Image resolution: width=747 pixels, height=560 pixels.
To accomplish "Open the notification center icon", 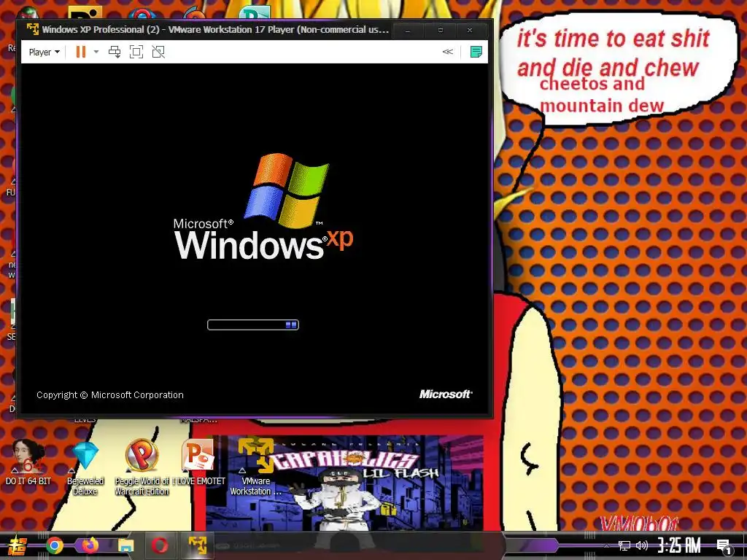I will coord(724,545).
